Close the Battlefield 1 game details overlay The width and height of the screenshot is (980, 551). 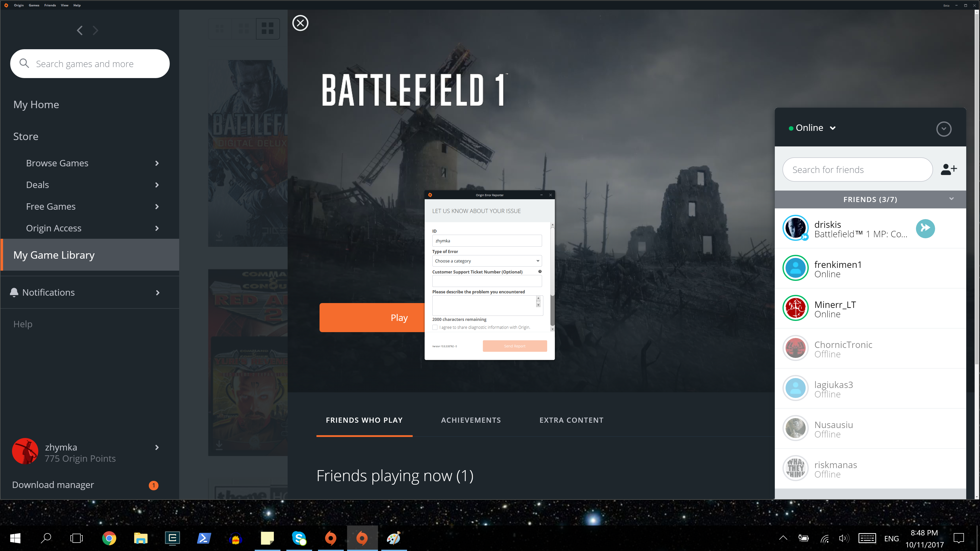coord(300,23)
